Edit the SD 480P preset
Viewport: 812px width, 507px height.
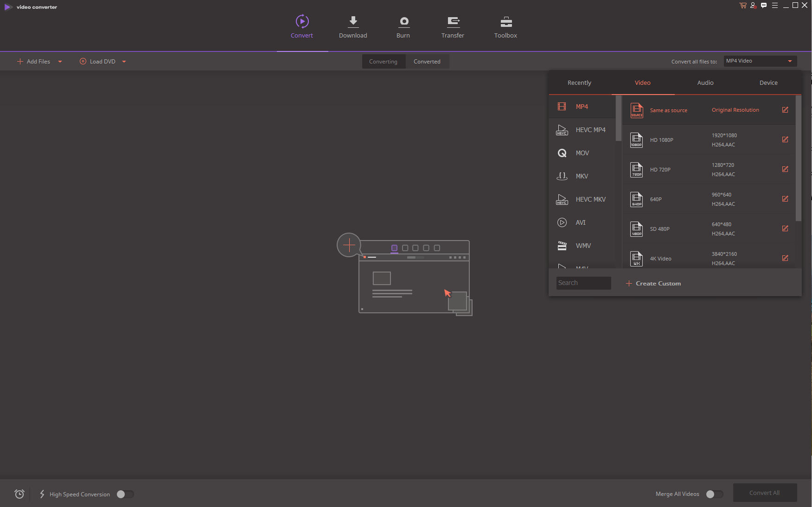click(785, 228)
